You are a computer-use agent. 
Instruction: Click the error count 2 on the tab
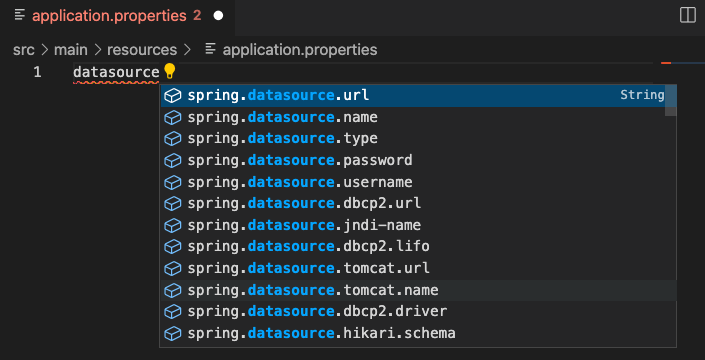pyautogui.click(x=197, y=16)
